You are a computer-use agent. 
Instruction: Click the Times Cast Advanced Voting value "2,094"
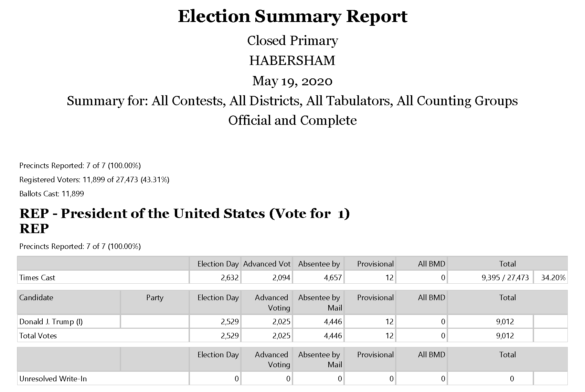tap(281, 278)
